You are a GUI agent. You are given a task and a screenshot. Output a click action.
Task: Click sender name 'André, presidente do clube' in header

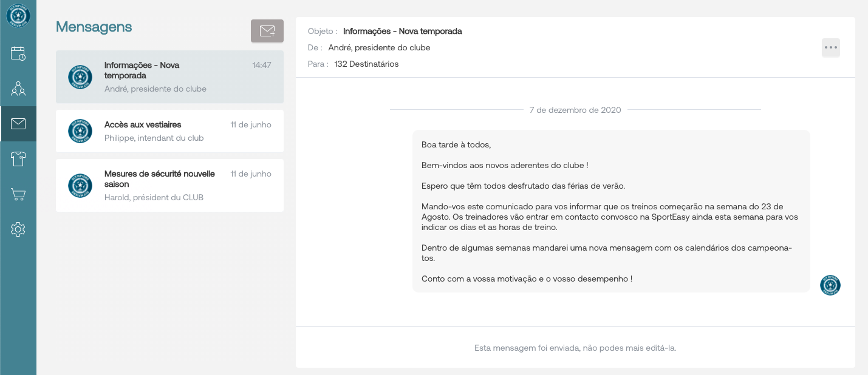[x=379, y=48]
